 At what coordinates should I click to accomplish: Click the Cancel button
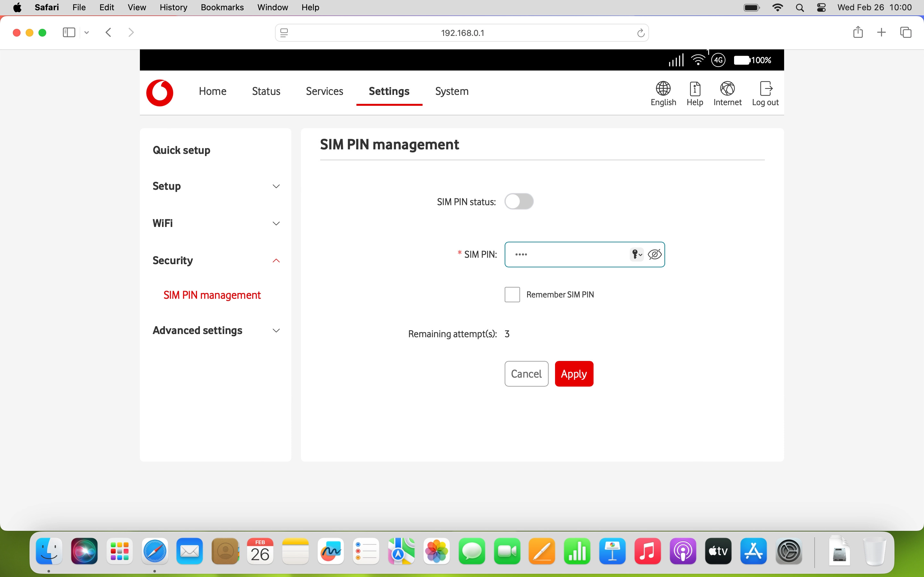(x=526, y=373)
